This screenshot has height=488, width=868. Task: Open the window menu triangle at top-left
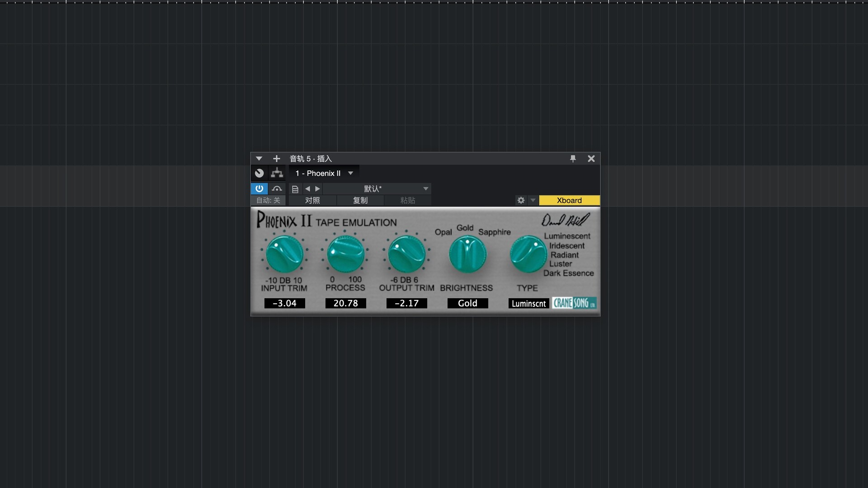259,159
